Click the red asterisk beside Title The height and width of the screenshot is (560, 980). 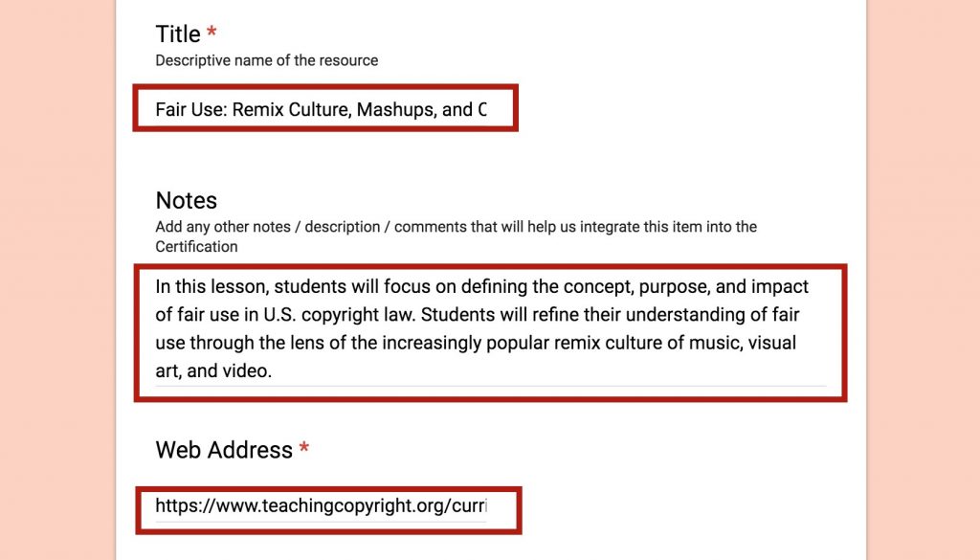[x=212, y=32]
